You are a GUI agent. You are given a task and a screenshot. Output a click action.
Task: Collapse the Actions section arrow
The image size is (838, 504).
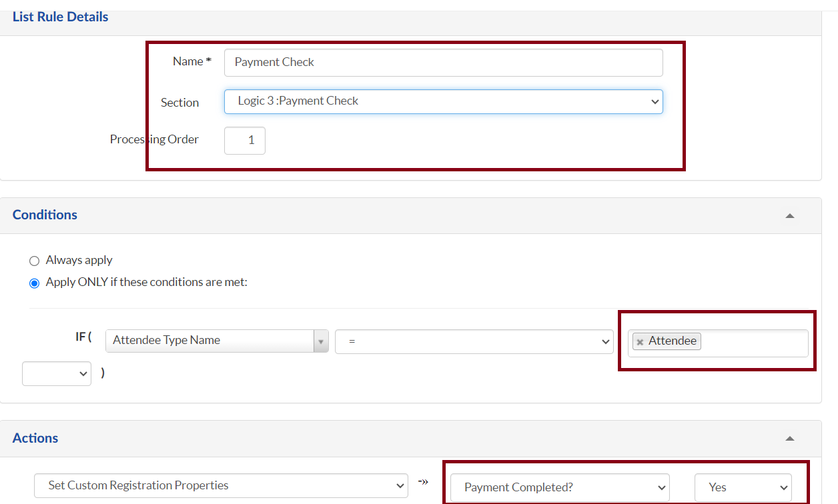click(x=790, y=438)
